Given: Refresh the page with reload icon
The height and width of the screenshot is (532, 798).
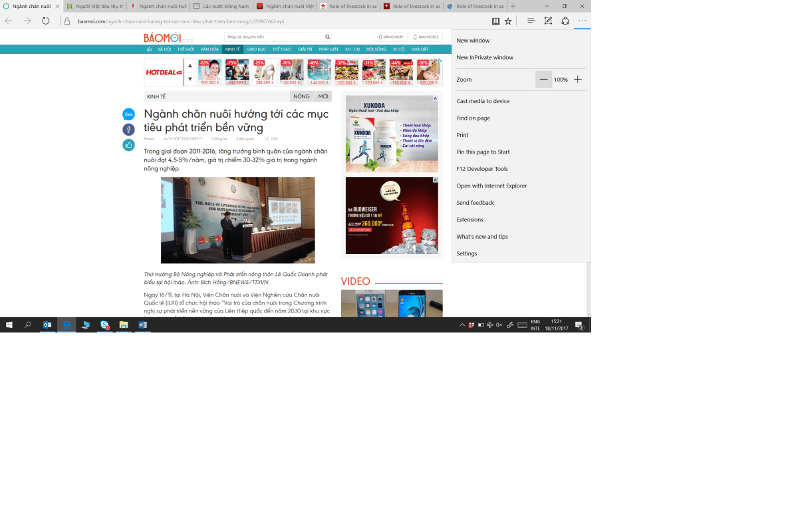Looking at the screenshot, I should point(45,21).
